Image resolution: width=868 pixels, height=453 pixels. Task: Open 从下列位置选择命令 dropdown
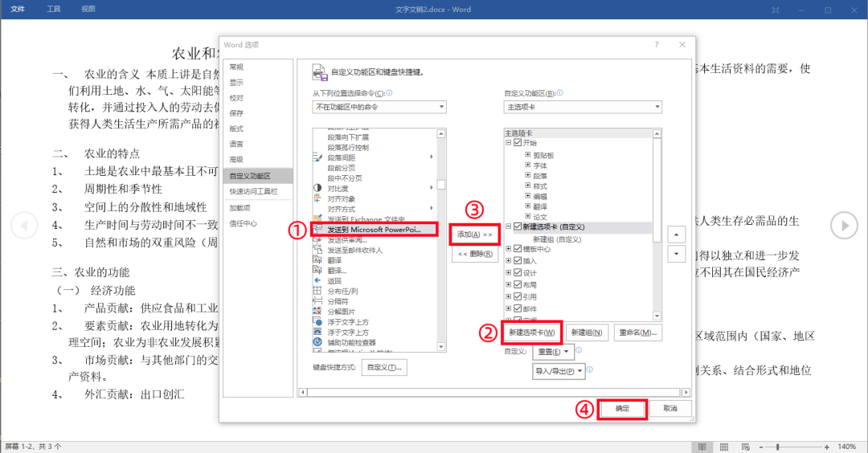379,107
